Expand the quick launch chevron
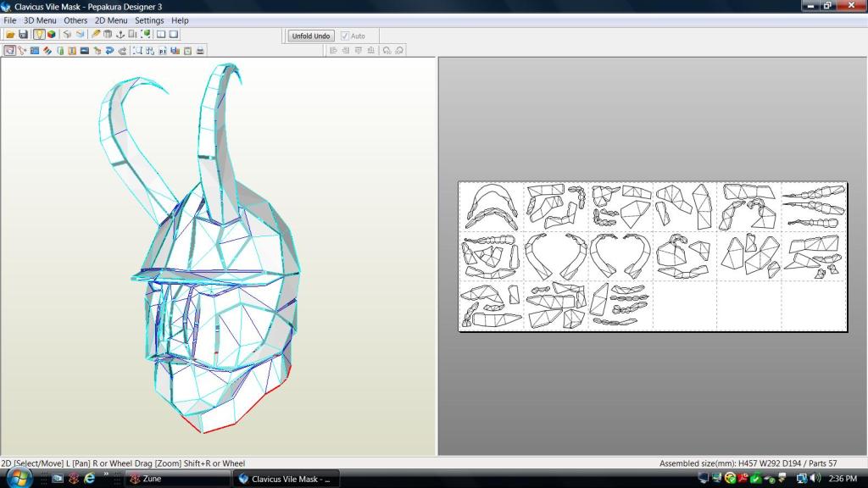The height and width of the screenshot is (488, 868). pos(106,474)
